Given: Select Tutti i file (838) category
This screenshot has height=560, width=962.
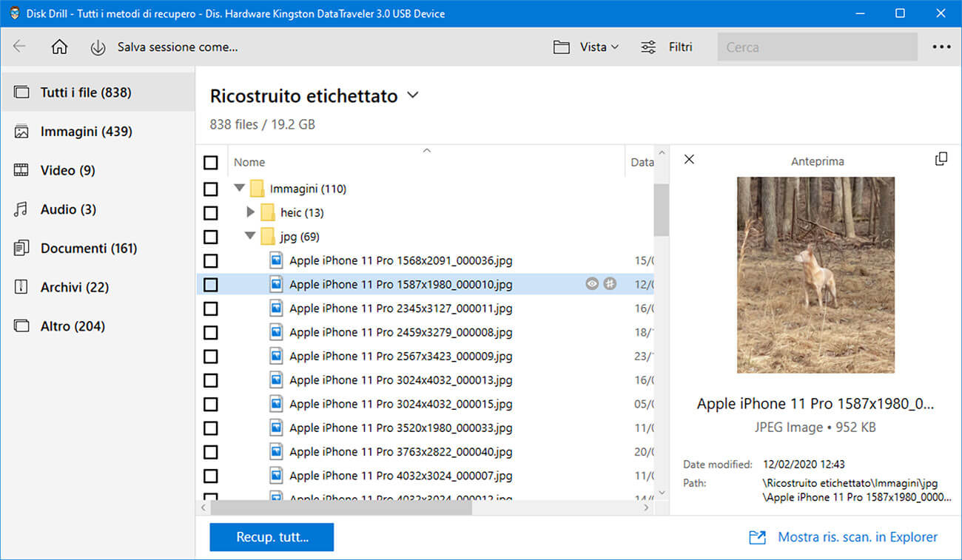Looking at the screenshot, I should [x=98, y=92].
